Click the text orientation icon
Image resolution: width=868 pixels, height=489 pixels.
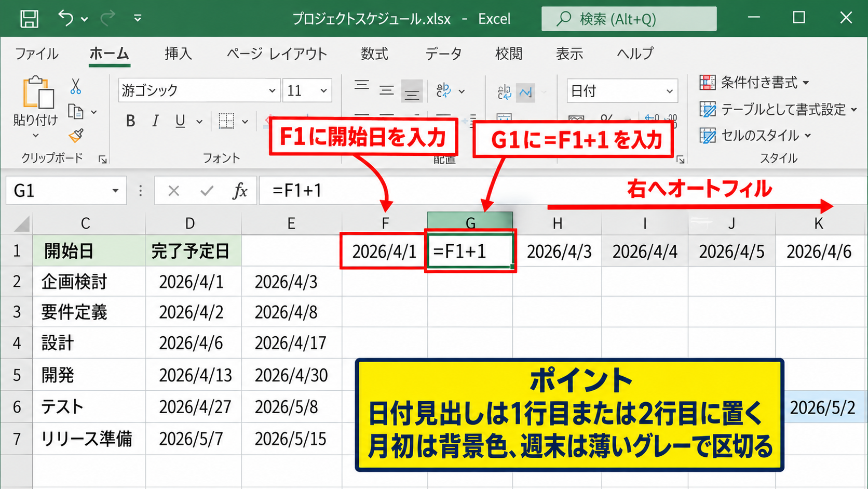pyautogui.click(x=444, y=90)
